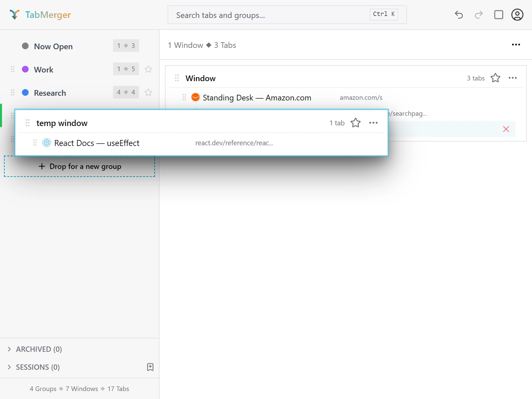Click the gray Now Open color dot

coord(25,46)
